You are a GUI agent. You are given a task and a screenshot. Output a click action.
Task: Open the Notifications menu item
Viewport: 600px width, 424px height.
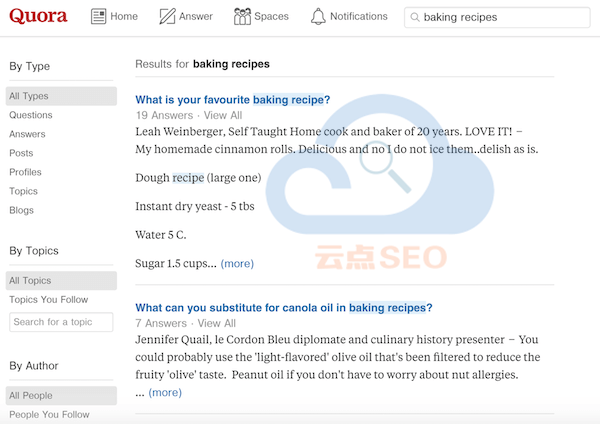(349, 16)
